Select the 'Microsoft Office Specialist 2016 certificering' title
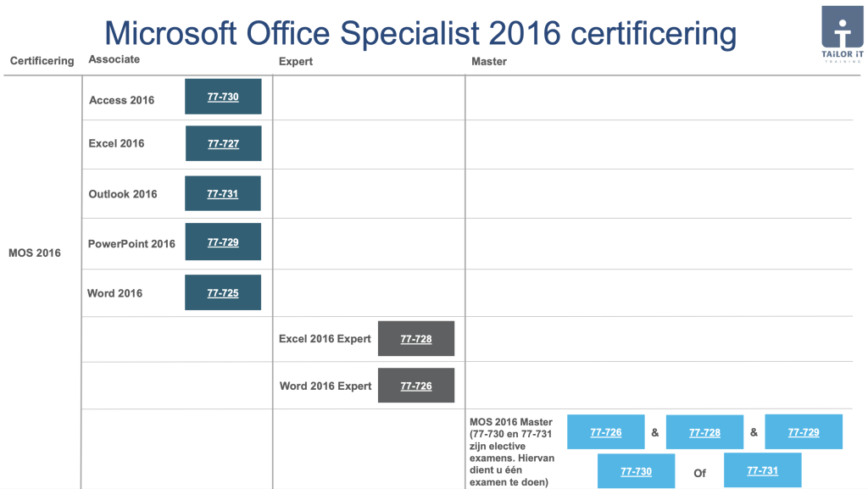The width and height of the screenshot is (868, 489). click(420, 33)
